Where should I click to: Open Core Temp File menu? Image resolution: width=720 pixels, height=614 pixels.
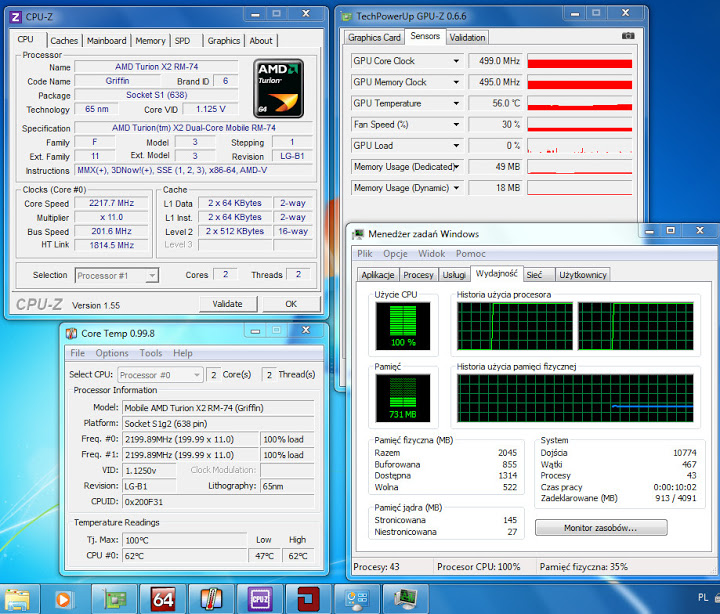coord(77,353)
